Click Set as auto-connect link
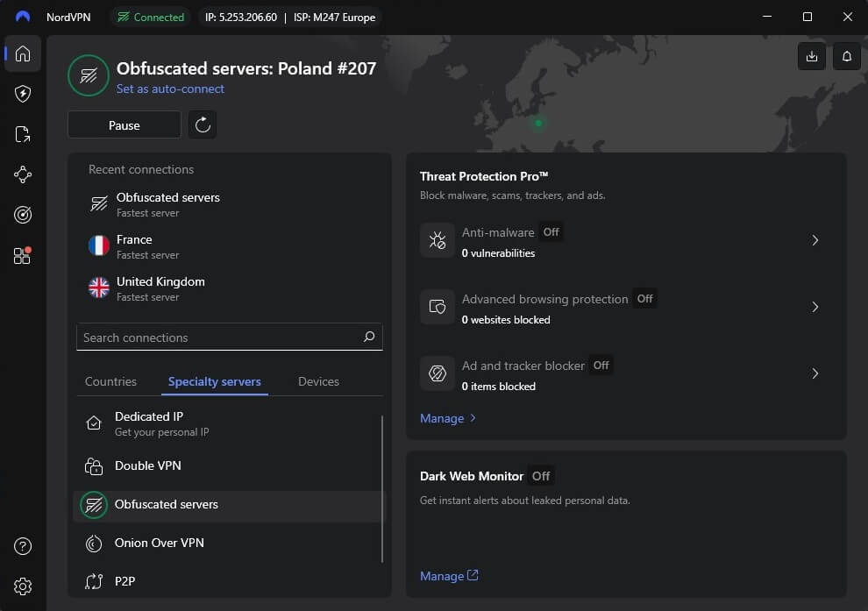Screen dimensions: 868x611 pos(171,89)
